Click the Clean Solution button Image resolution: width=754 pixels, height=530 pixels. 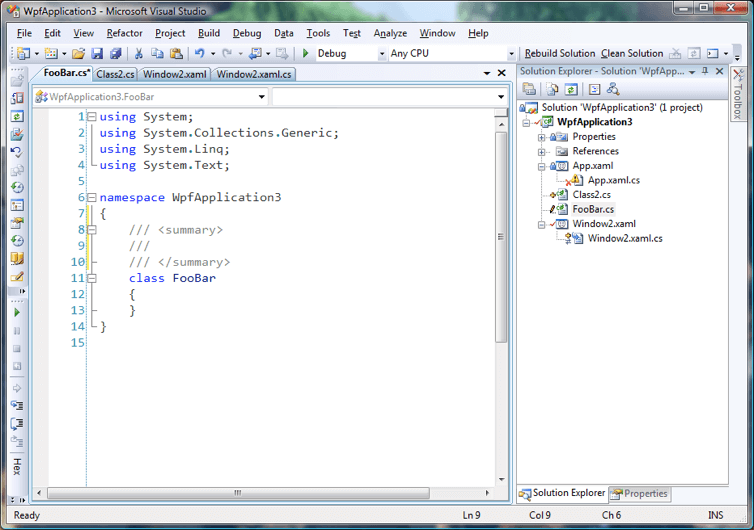coord(631,54)
